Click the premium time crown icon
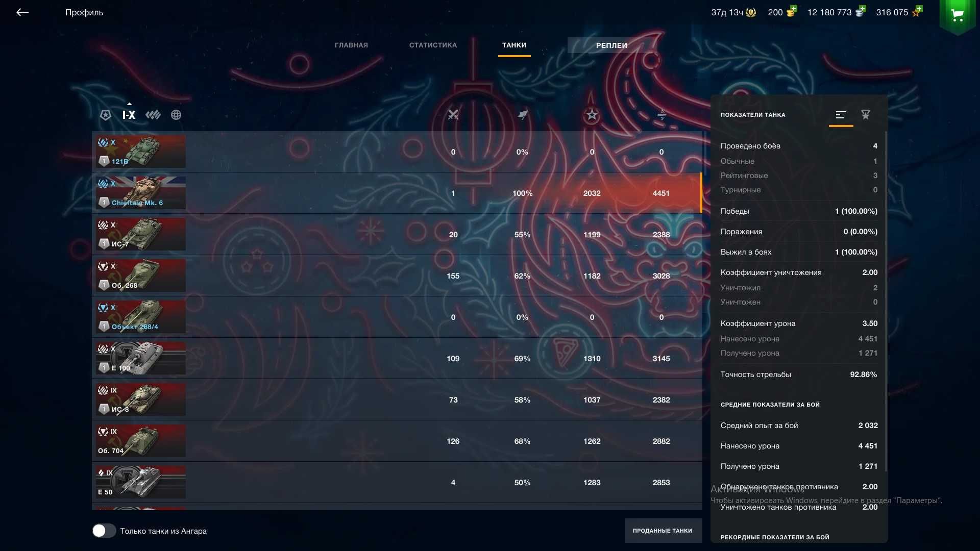This screenshot has width=980, height=551. [x=751, y=12]
